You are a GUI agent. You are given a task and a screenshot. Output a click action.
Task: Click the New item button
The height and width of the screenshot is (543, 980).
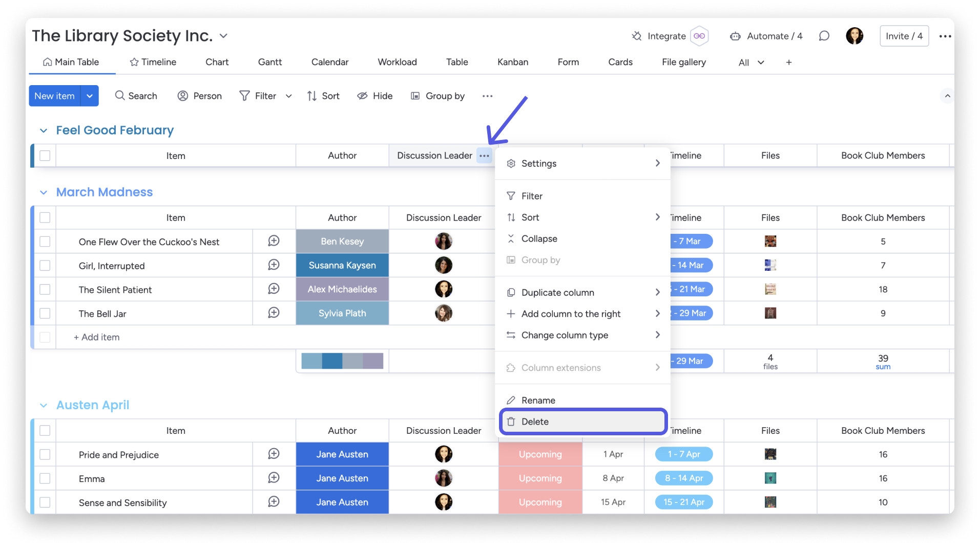(54, 96)
